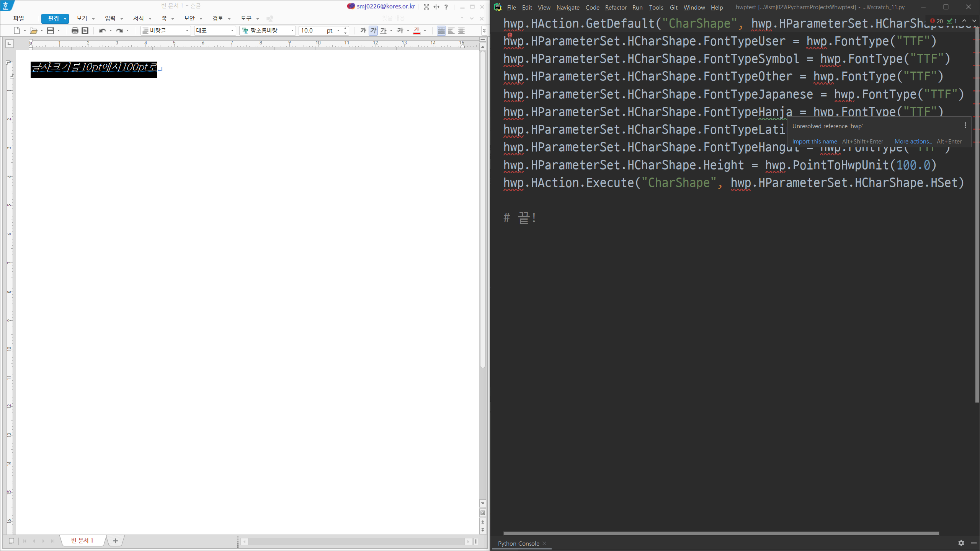Click 'More actions...' in the tooltip
Screen dimensions: 980x551
point(913,142)
